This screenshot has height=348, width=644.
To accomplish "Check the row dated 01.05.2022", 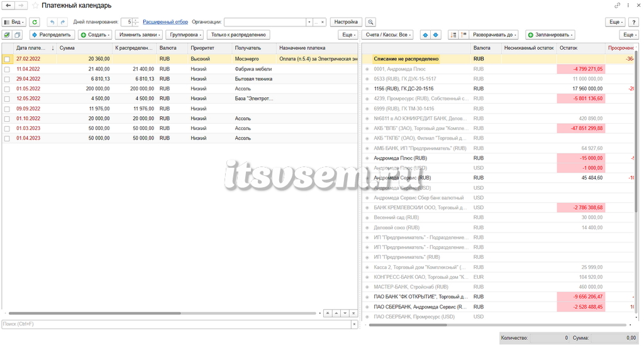I will click(7, 89).
